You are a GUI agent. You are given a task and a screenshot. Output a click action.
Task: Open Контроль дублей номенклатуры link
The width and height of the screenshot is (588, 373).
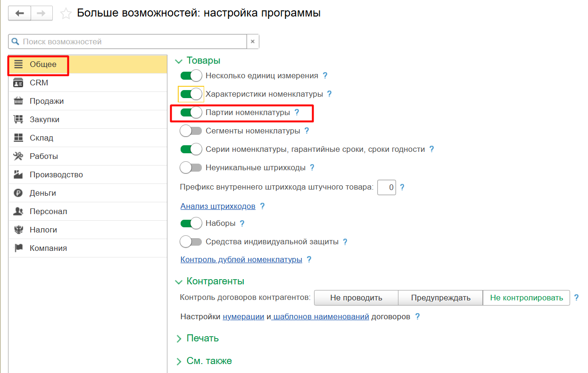click(241, 259)
